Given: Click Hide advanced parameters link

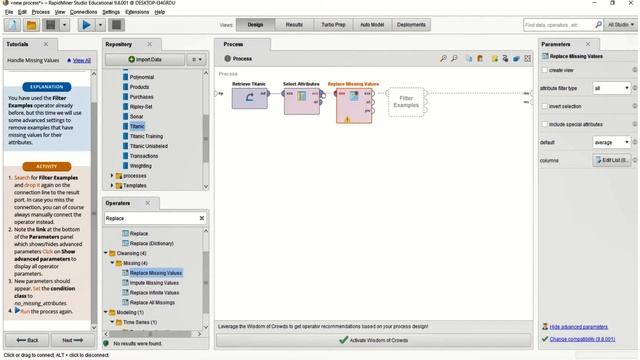Looking at the screenshot, I should point(578,327).
